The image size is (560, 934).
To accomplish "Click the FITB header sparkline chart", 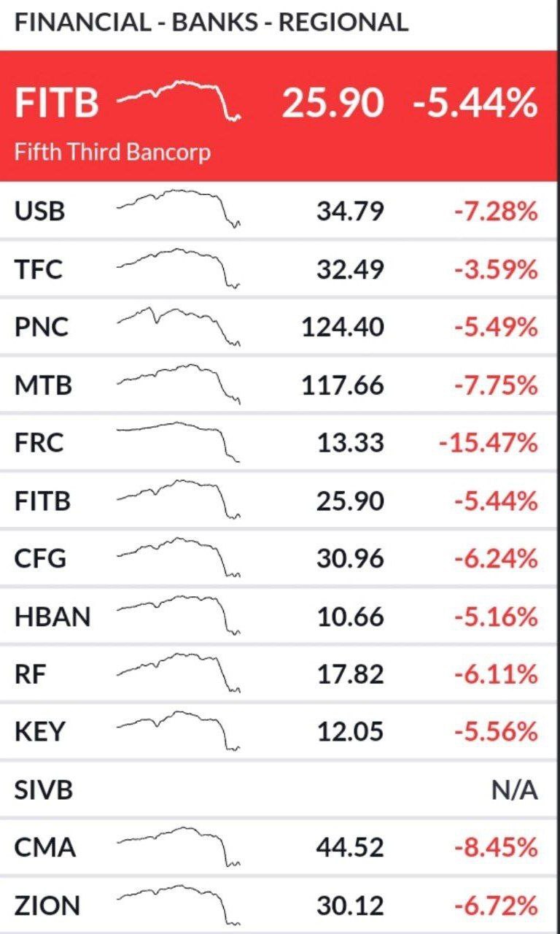I will click(179, 100).
